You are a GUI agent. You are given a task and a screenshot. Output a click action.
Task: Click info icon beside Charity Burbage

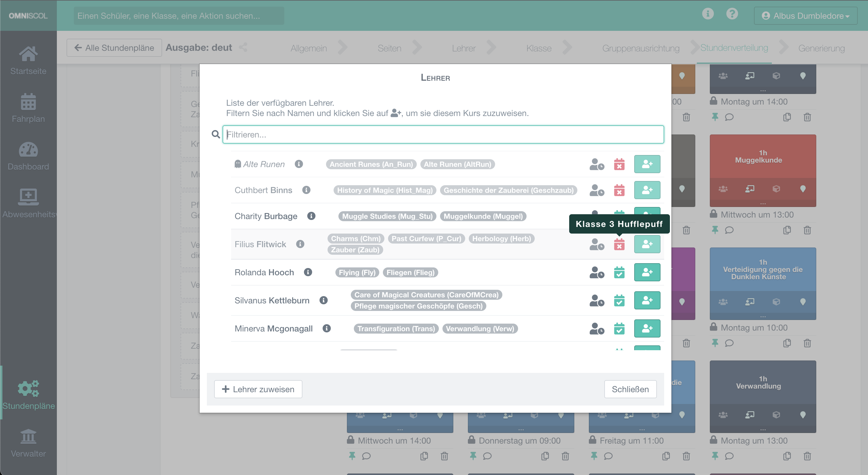(x=311, y=216)
